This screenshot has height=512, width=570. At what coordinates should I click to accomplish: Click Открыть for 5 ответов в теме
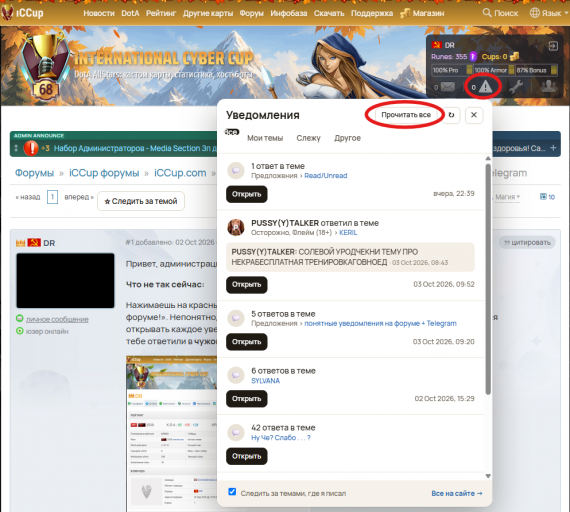[x=246, y=342]
